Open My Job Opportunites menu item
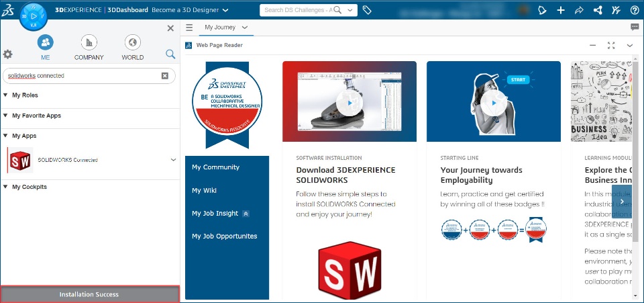644x303 pixels. [x=225, y=236]
